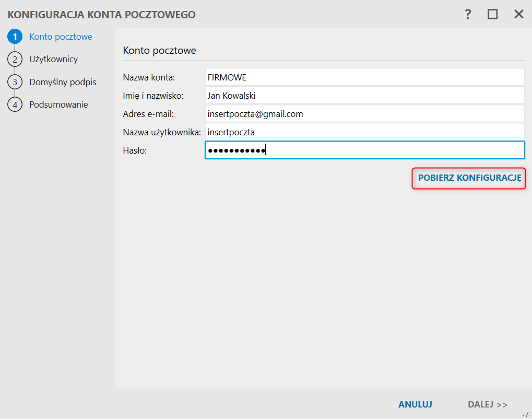Proceed with the DALEJ >> button
This screenshot has height=419, width=532.
click(x=488, y=404)
